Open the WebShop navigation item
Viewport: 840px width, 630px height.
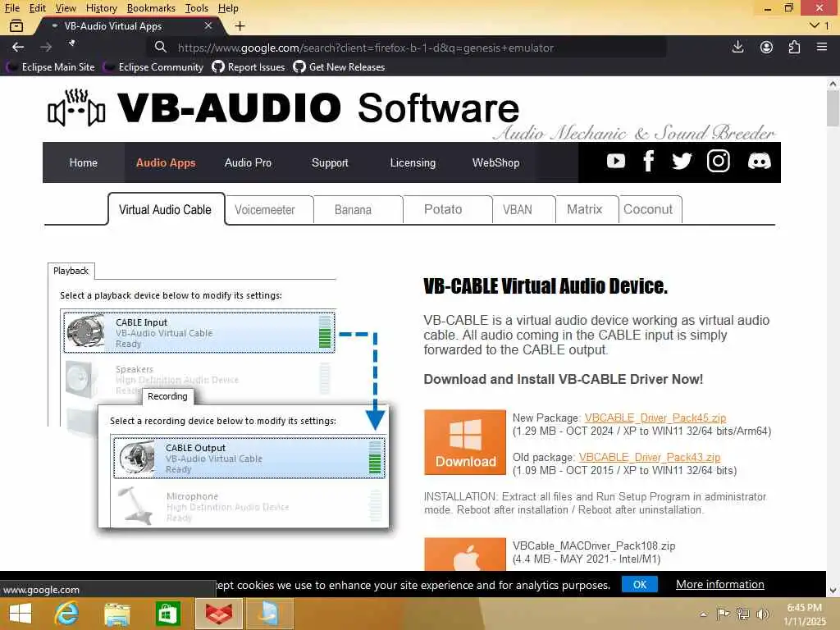pyautogui.click(x=495, y=162)
